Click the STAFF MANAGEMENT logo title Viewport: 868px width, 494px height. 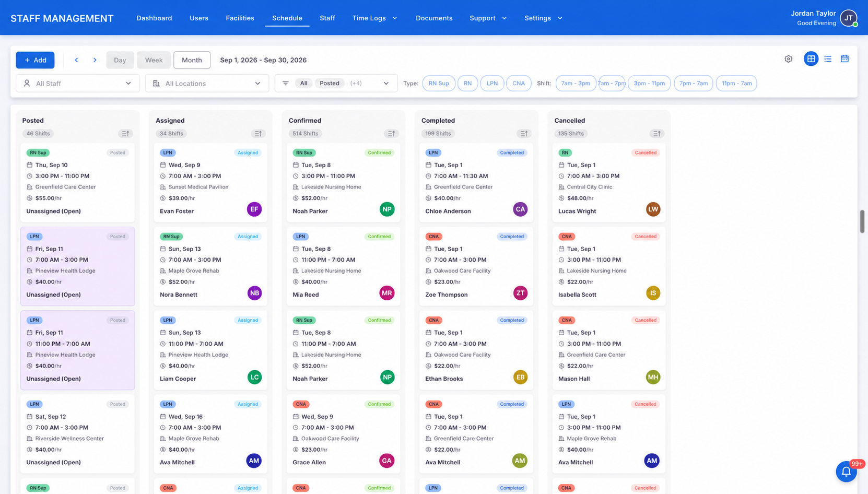pos(62,18)
